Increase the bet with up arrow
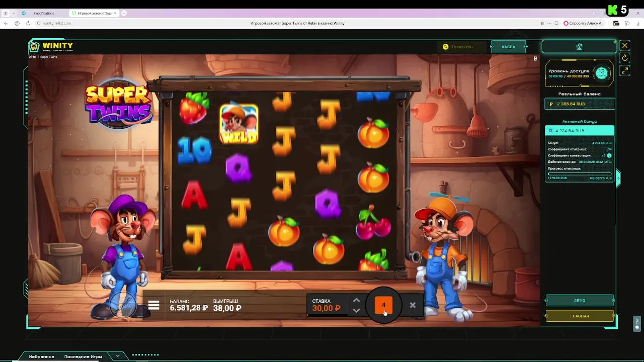This screenshot has width=644, height=362. coord(356,300)
